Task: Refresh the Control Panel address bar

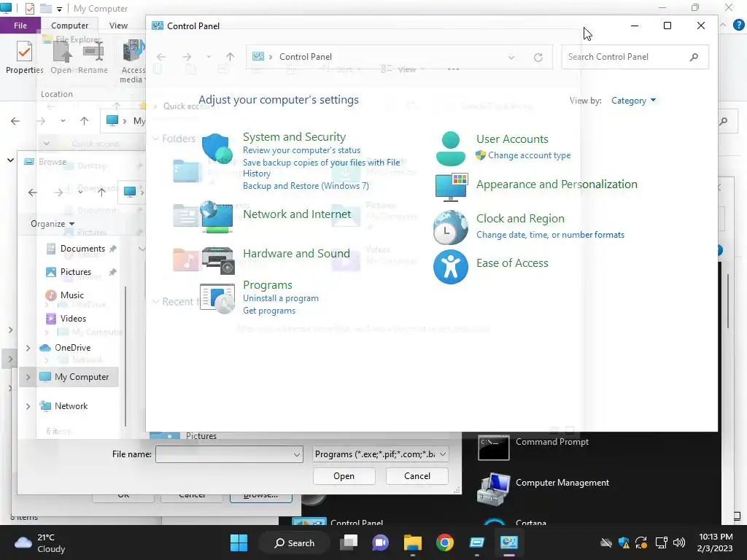Action: coord(538,57)
